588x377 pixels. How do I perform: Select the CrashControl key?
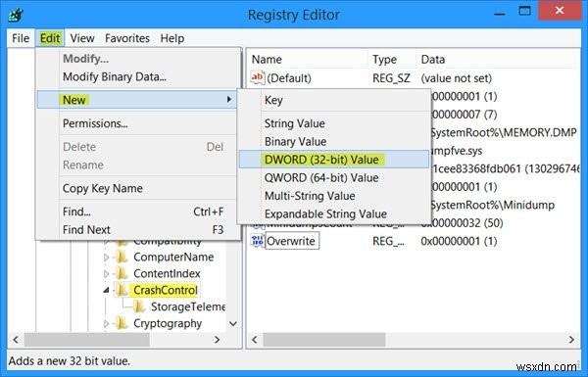pyautogui.click(x=166, y=290)
